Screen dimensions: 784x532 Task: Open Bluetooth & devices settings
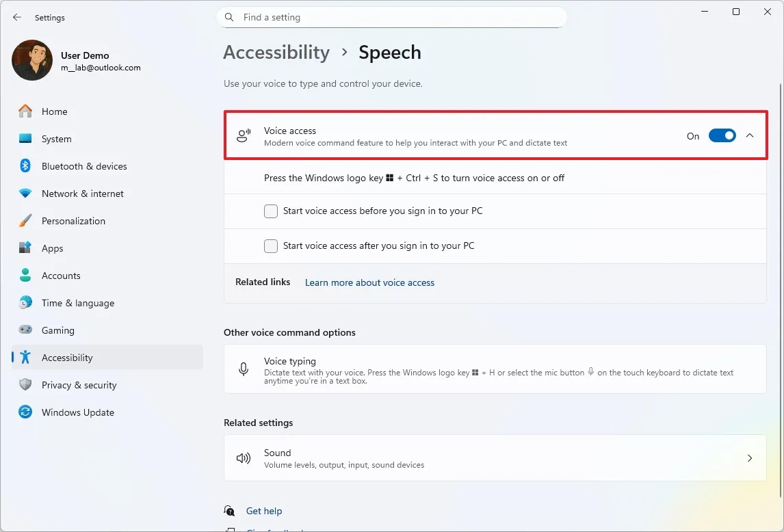[83, 165]
